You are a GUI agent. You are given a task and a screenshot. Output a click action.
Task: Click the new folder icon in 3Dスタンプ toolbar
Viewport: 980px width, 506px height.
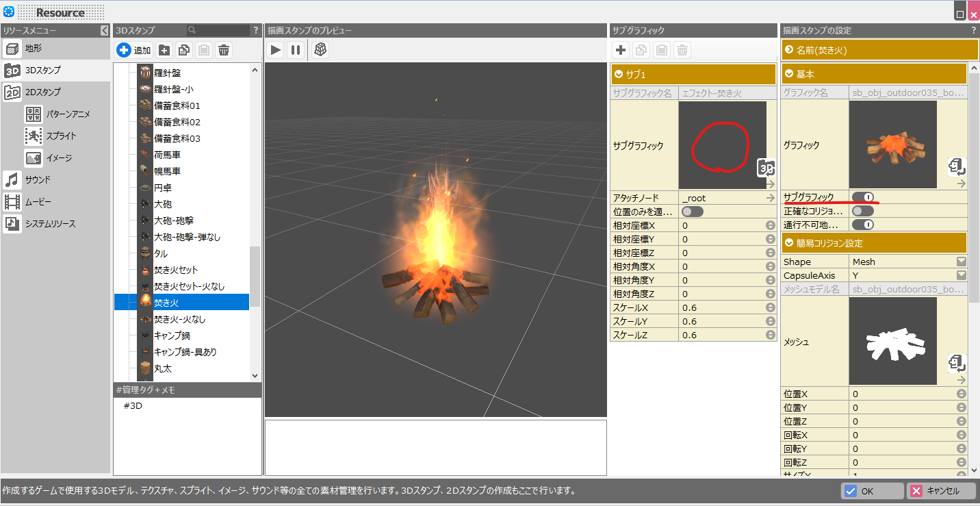tap(164, 50)
